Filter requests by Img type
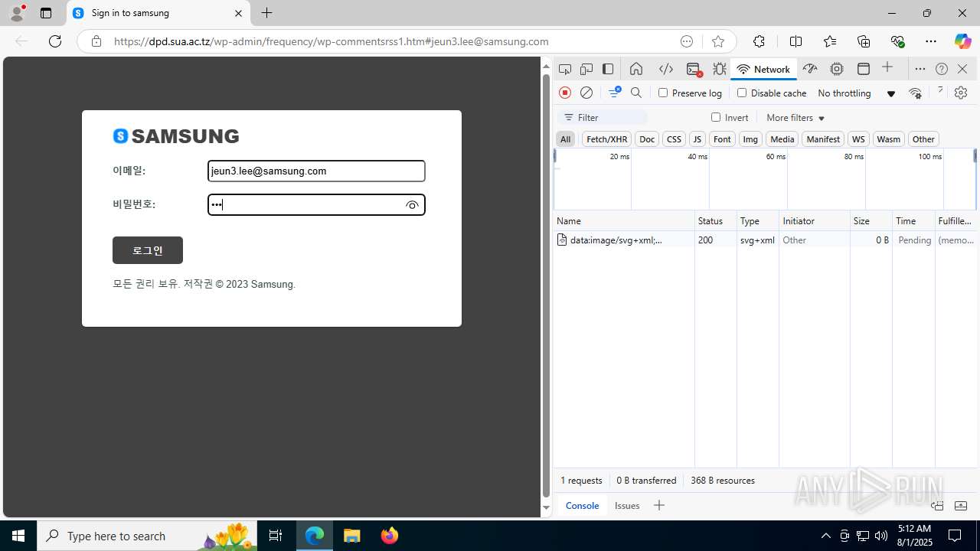The image size is (980, 551). [750, 139]
